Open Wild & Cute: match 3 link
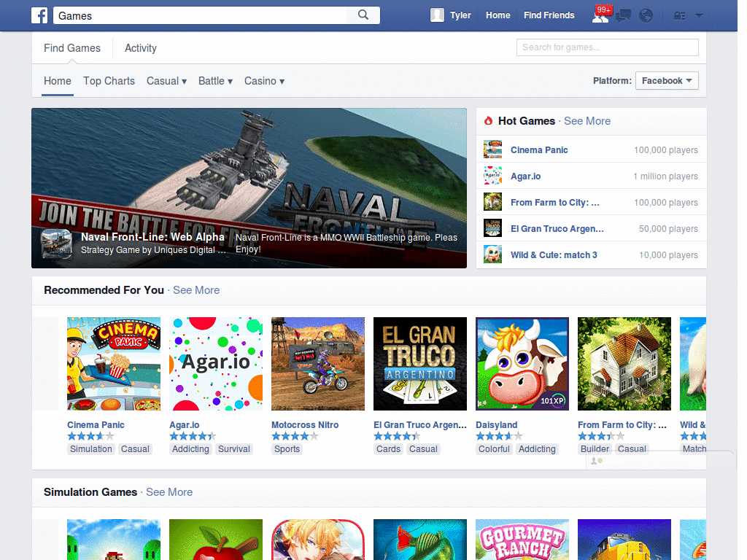 [554, 254]
